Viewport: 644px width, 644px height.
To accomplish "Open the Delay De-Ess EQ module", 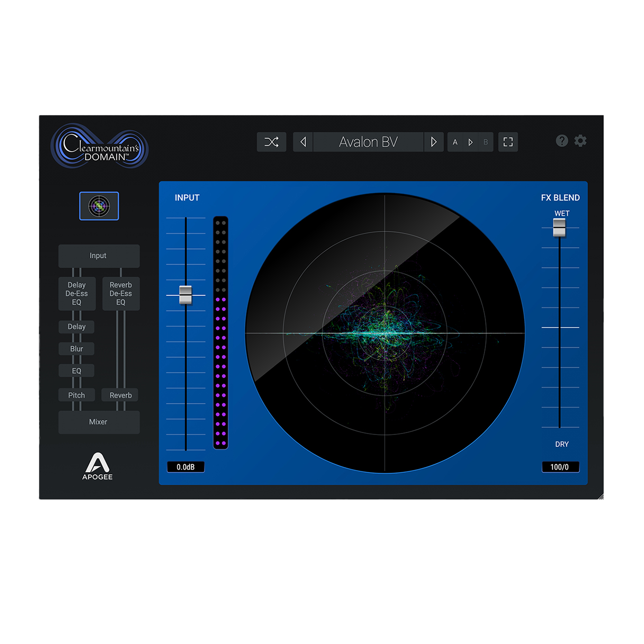I will pos(77,294).
